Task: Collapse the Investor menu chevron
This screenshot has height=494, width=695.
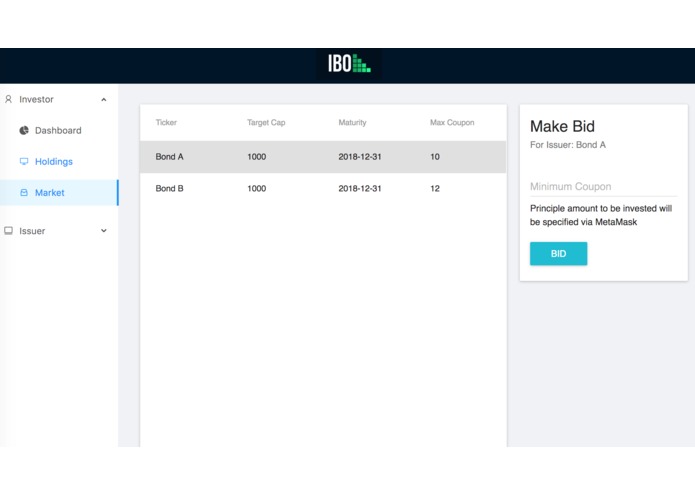Action: point(104,99)
